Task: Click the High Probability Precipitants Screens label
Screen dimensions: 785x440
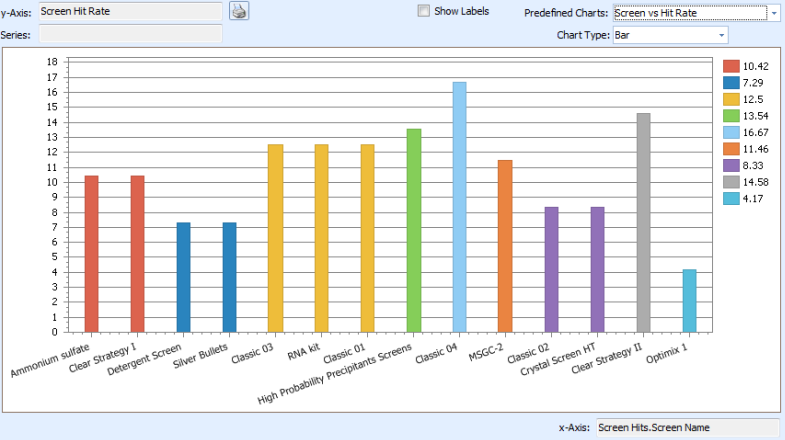Action: (x=335, y=374)
